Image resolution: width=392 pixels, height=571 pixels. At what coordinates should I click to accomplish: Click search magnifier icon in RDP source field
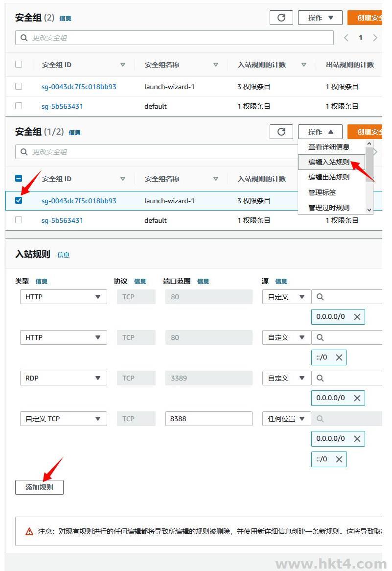coord(320,378)
